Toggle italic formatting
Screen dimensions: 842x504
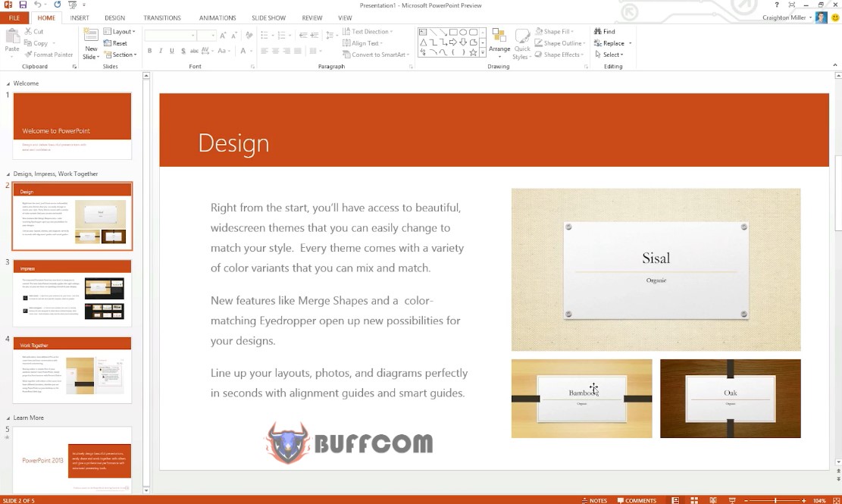click(161, 51)
